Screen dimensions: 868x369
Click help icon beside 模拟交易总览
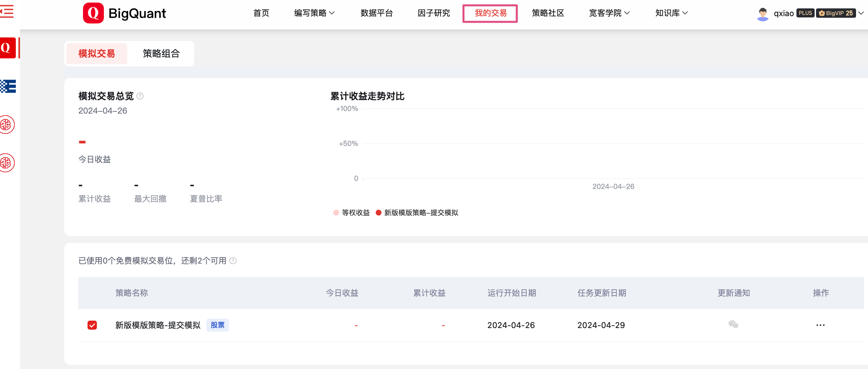[x=140, y=96]
